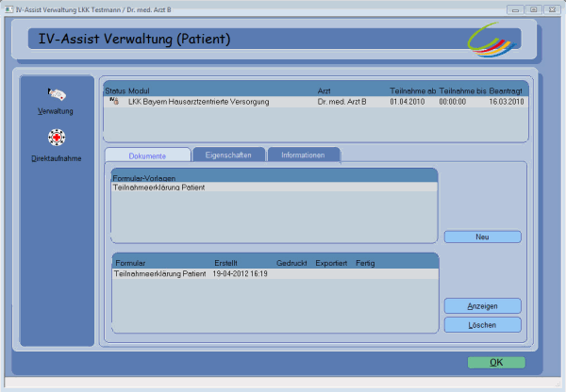Click the Direktaufnahme red cross icon
This screenshot has height=392, width=566.
pos(57,138)
